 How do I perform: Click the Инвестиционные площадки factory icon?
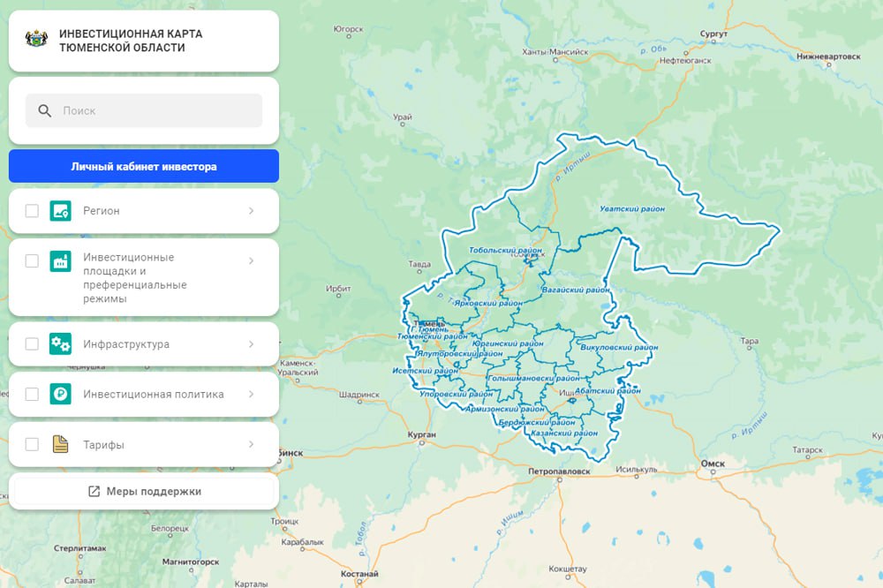60,261
